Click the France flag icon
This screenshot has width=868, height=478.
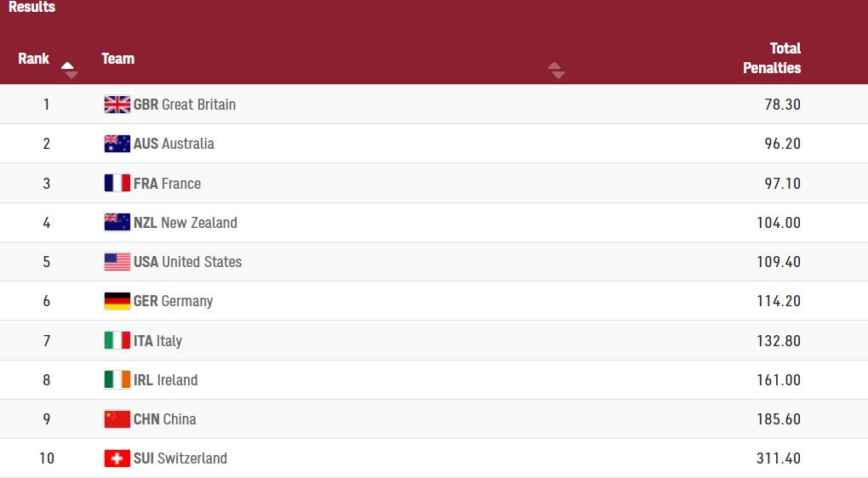tap(117, 183)
